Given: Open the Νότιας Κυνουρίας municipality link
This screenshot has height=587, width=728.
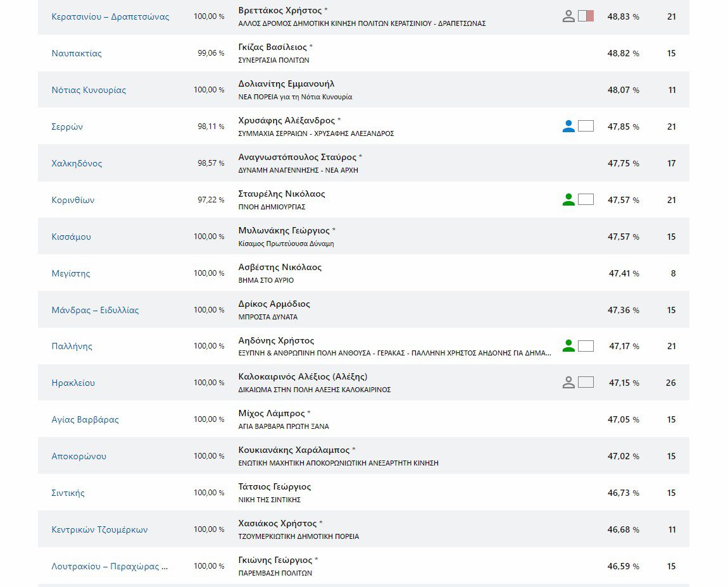Looking at the screenshot, I should click(89, 90).
